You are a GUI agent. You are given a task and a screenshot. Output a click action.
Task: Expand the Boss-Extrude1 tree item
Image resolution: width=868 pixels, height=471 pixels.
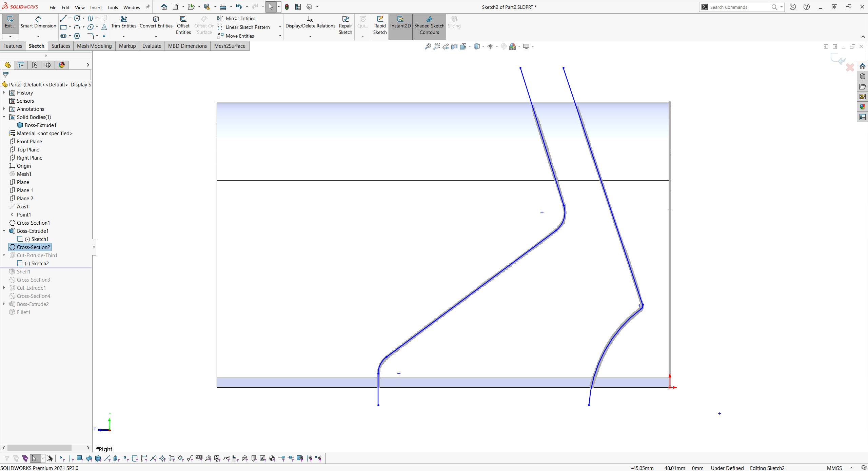point(5,230)
